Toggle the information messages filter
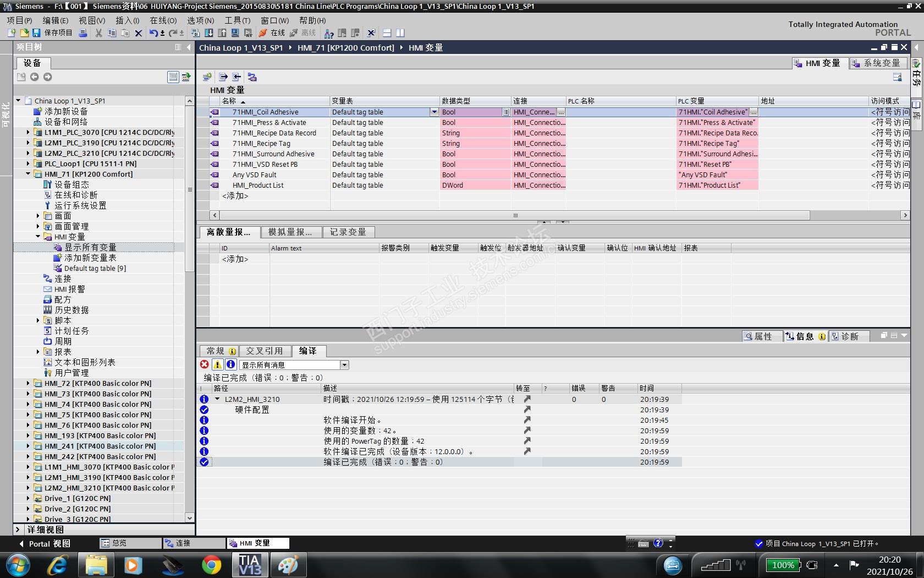Screen dimensions: 924x578 (231, 364)
